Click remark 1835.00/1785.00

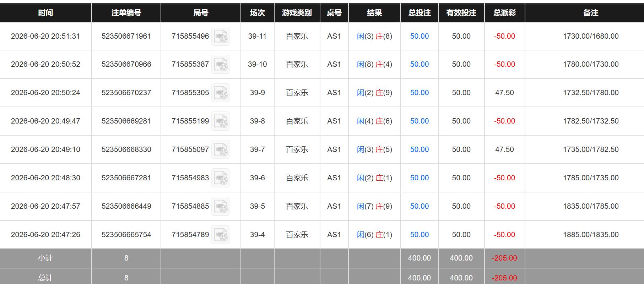coord(591,206)
